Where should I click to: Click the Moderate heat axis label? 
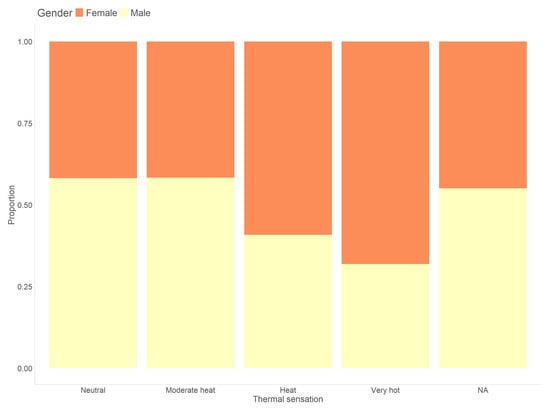pyautogui.click(x=190, y=390)
